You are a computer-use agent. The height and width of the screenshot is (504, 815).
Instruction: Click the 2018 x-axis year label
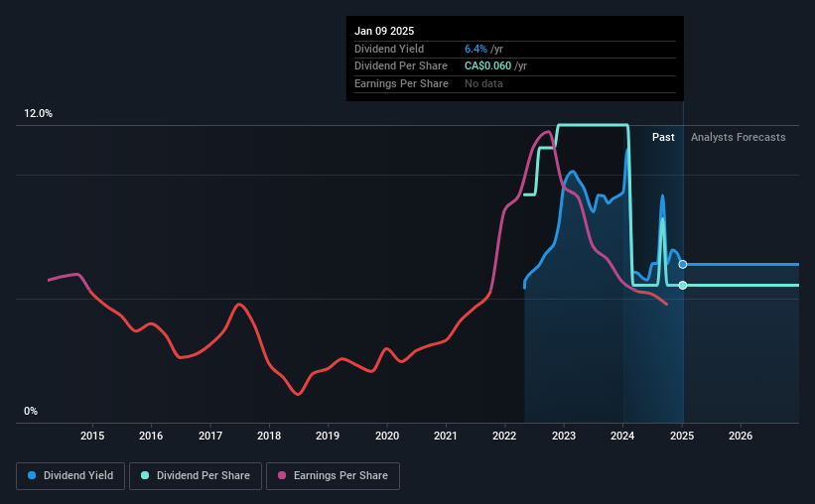point(269,436)
